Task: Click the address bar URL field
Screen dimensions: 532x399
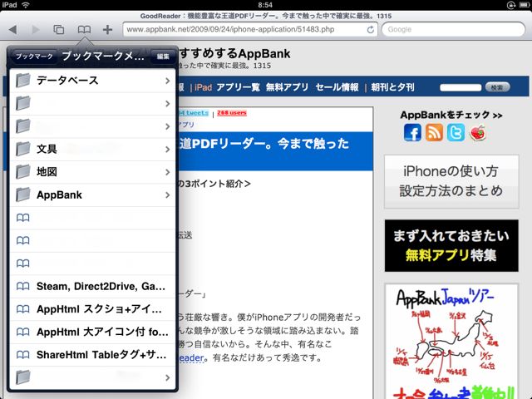Action: [250, 30]
